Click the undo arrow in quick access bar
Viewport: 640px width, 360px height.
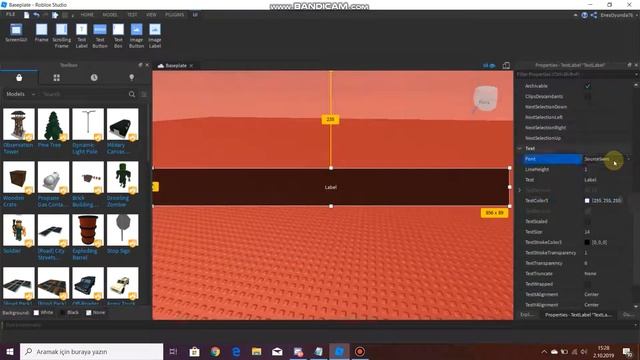pyautogui.click(x=36, y=15)
